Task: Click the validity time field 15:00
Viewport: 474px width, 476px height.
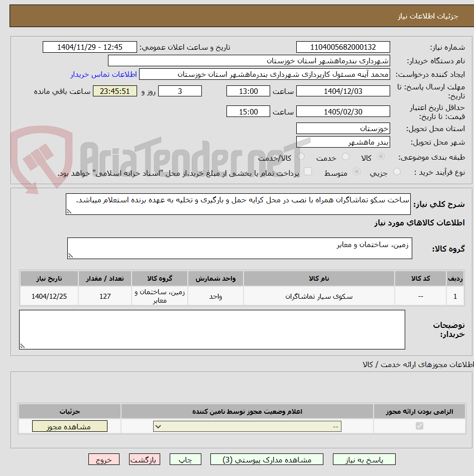Action: click(248, 111)
